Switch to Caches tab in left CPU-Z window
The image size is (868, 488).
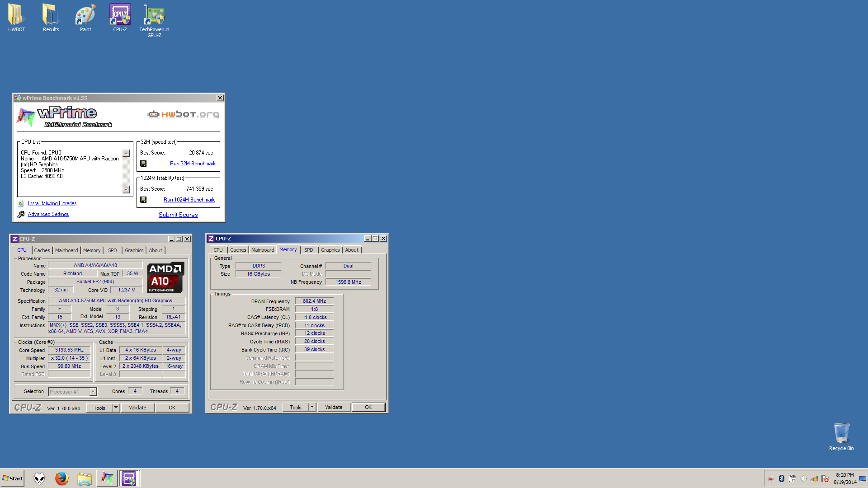pyautogui.click(x=42, y=250)
